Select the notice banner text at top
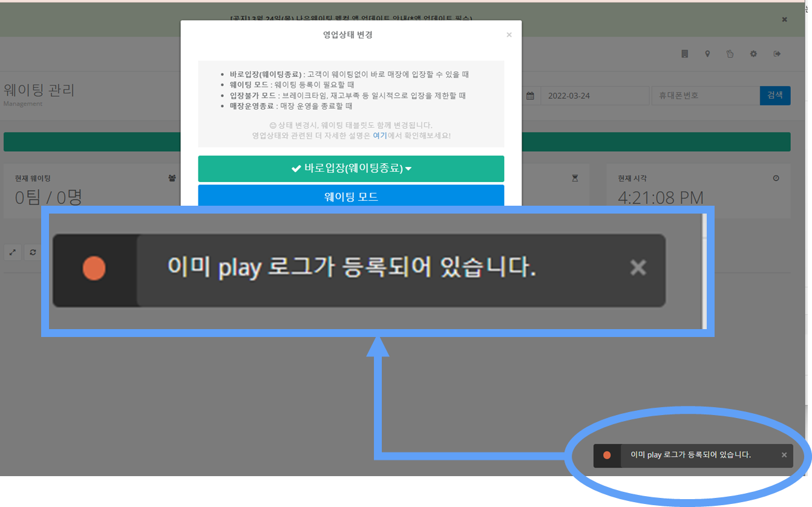The image size is (812, 507). [x=351, y=19]
